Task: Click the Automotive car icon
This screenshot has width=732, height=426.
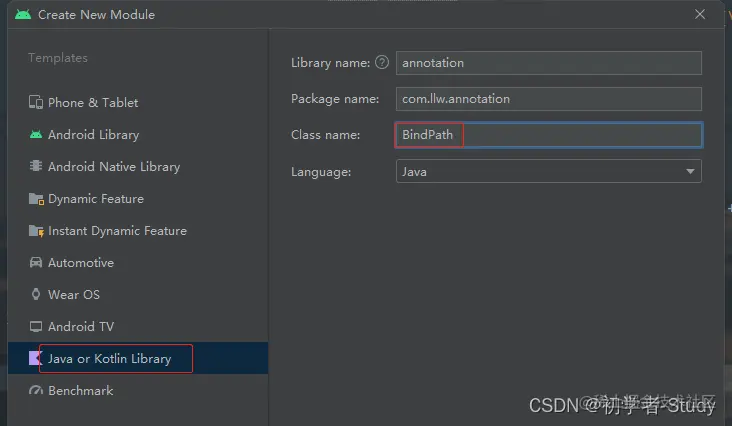Action: (x=36, y=262)
